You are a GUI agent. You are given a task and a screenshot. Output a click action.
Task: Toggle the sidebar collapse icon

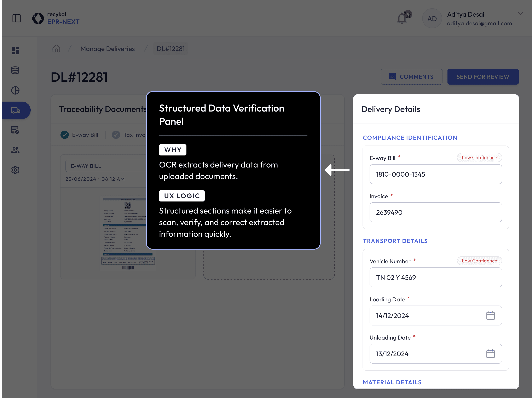[x=16, y=18]
